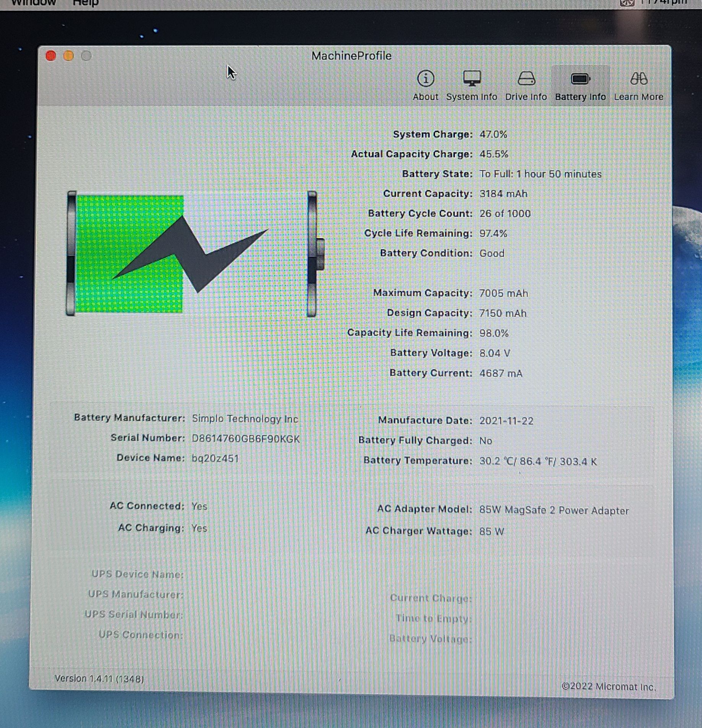The height and width of the screenshot is (728, 702).
Task: Close the MachineProfile window
Action: click(x=51, y=56)
